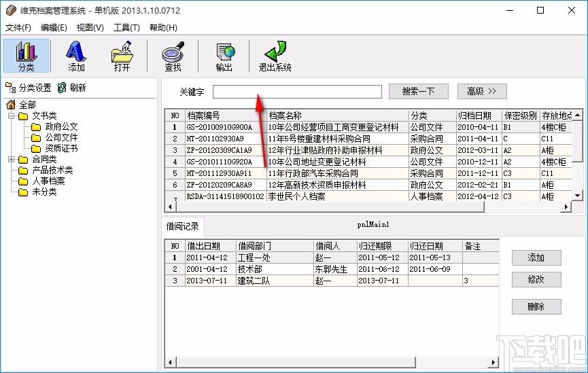This screenshot has height=373, width=588.
Task: Click the 借阅部门 column header
Action: 275,246
